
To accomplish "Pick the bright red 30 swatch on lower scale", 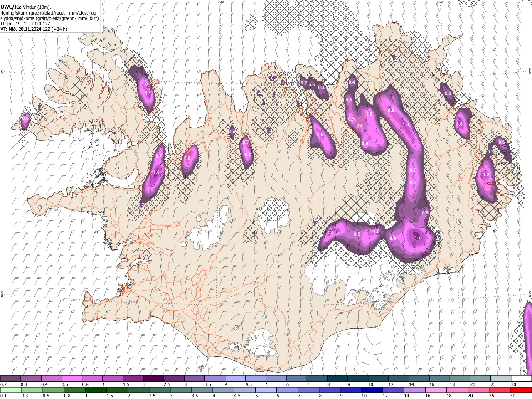I will tap(520, 390).
